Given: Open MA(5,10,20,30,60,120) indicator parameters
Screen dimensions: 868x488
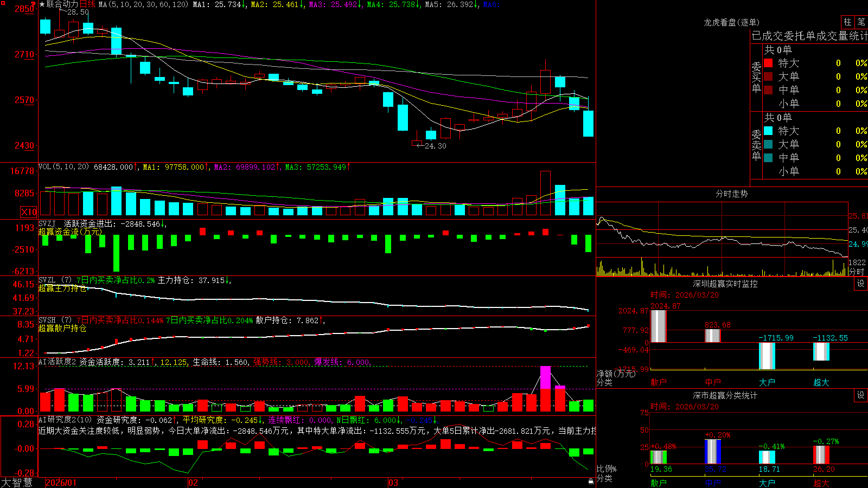Looking at the screenshot, I should click(143, 4).
